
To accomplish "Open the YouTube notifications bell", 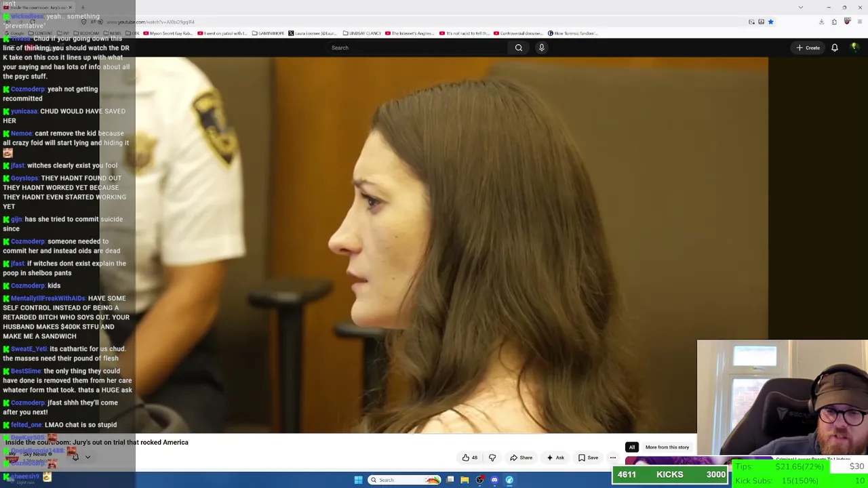I will pyautogui.click(x=835, y=47).
